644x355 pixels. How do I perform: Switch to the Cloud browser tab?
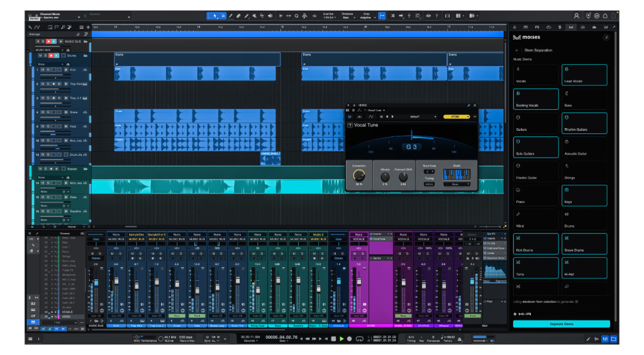594,27
